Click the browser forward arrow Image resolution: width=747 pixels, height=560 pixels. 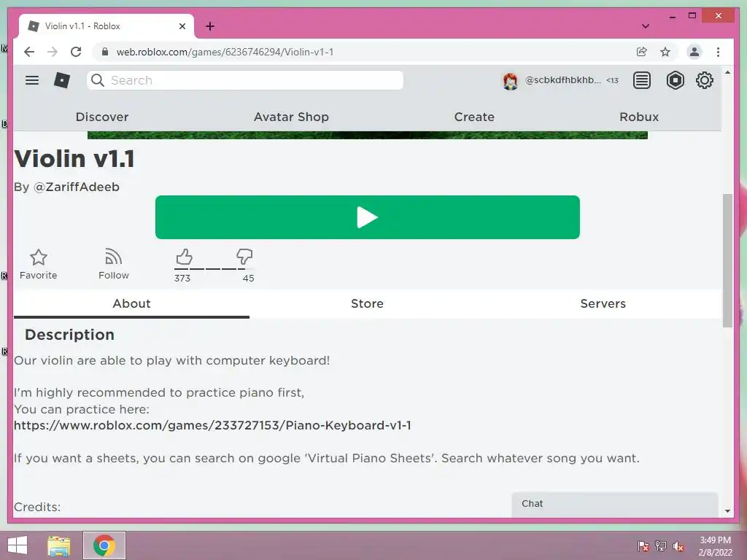(53, 52)
